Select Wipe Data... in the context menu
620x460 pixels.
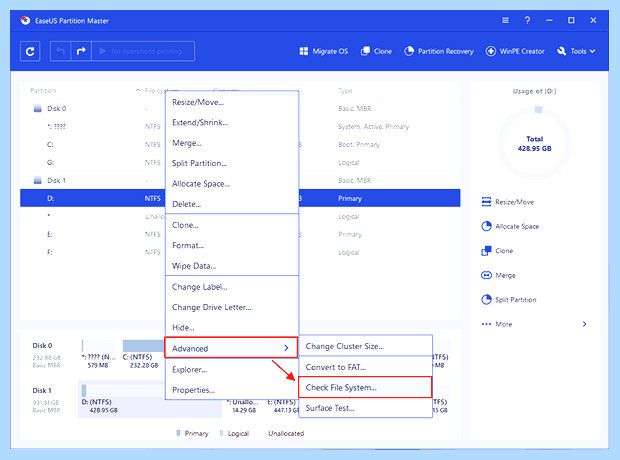[x=232, y=266]
